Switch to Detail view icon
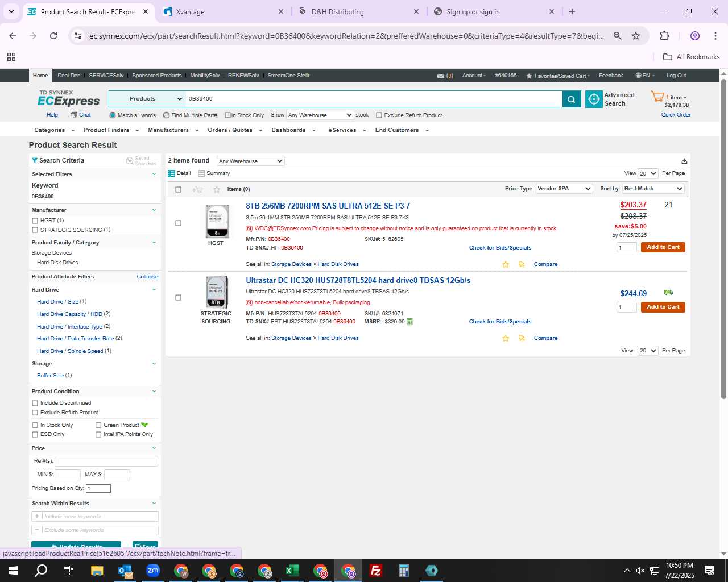This screenshot has width=728, height=582. click(171, 173)
